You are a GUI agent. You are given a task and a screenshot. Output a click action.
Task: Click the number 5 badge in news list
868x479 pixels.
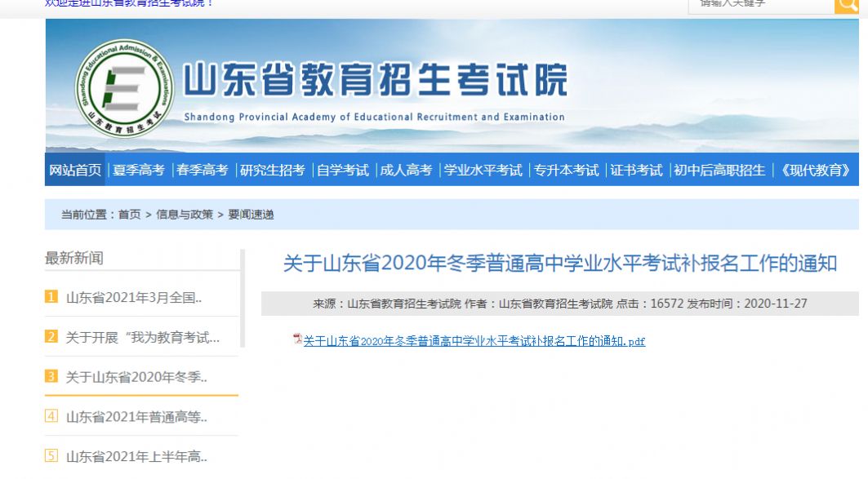click(51, 456)
